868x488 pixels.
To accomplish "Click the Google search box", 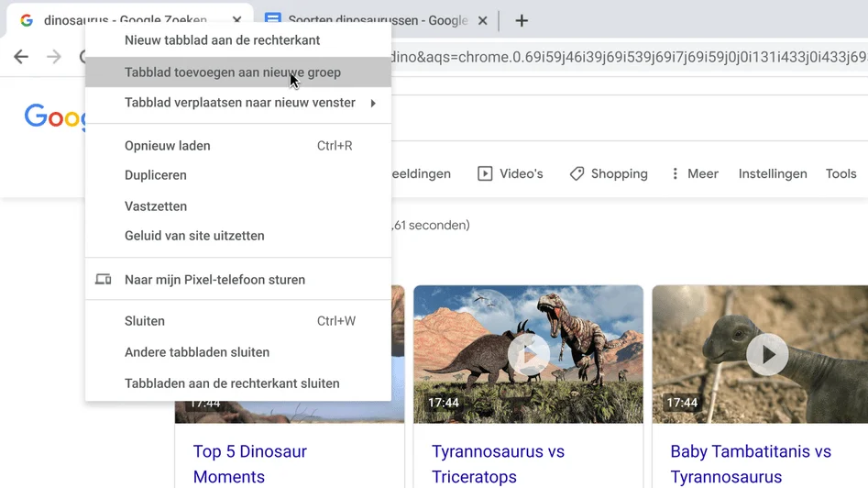I will click(629, 117).
